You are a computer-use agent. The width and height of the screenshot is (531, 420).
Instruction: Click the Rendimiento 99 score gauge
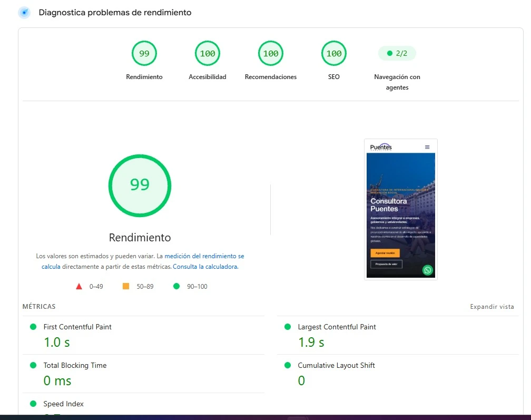coord(144,54)
